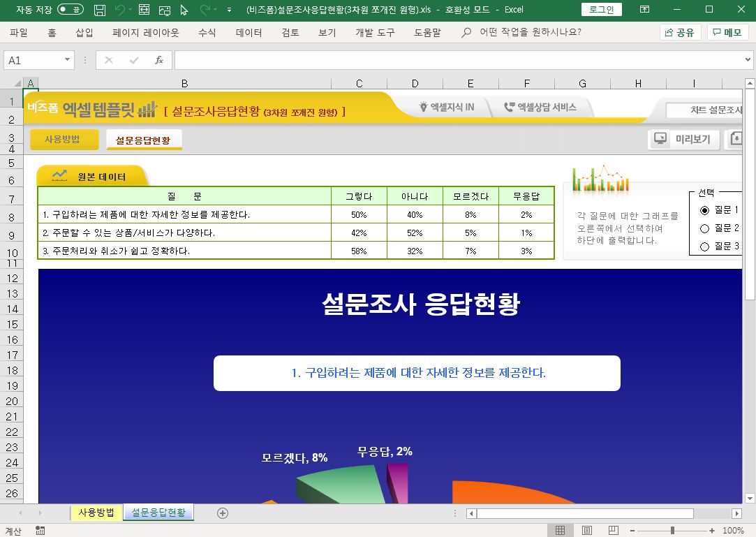756x537 pixels.
Task: Open the Name Box dropdown arrow
Action: point(68,61)
